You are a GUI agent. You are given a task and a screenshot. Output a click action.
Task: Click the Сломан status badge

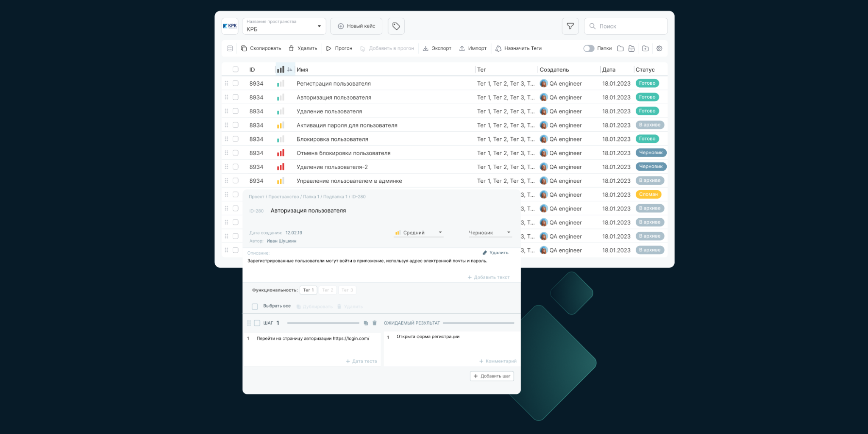648,195
